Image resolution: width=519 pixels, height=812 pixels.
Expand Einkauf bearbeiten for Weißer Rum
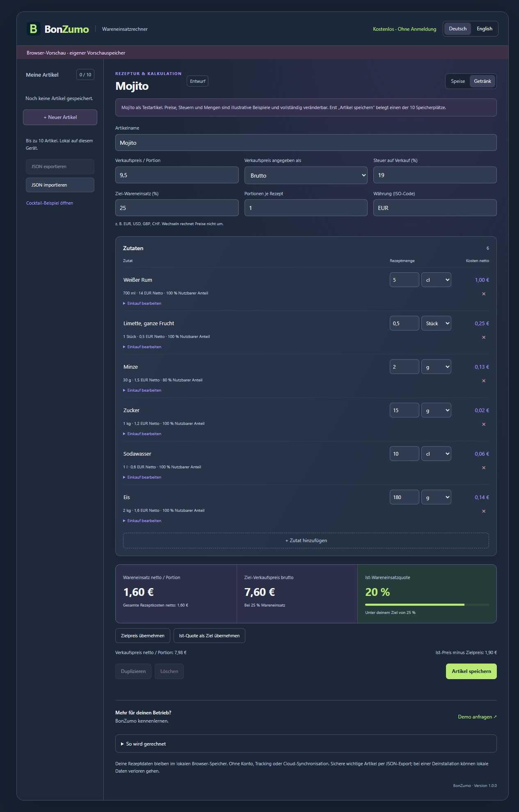[142, 303]
